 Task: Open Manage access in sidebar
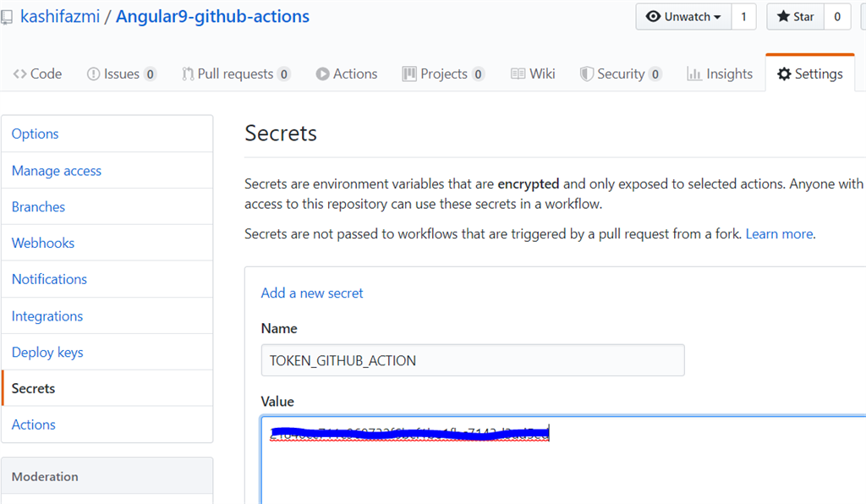[x=57, y=171]
